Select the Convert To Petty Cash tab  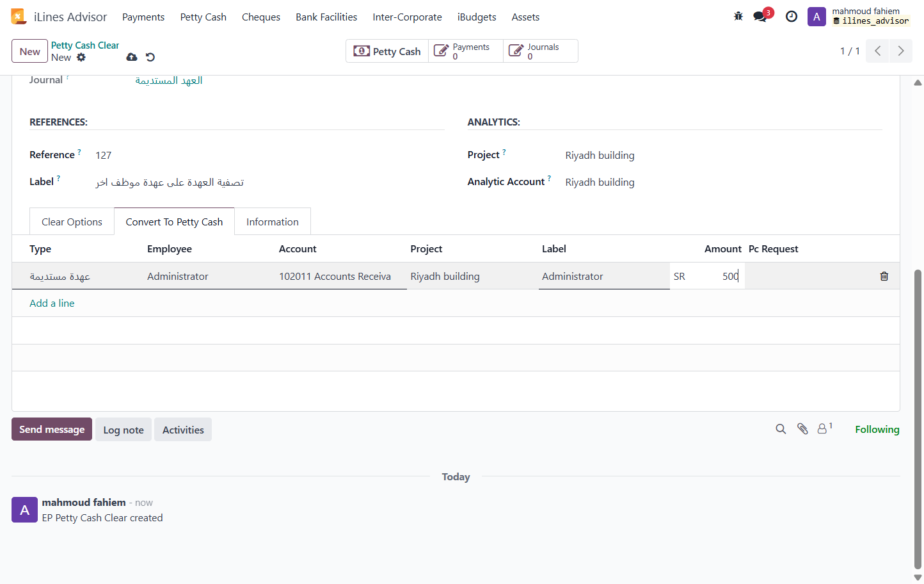pos(174,222)
